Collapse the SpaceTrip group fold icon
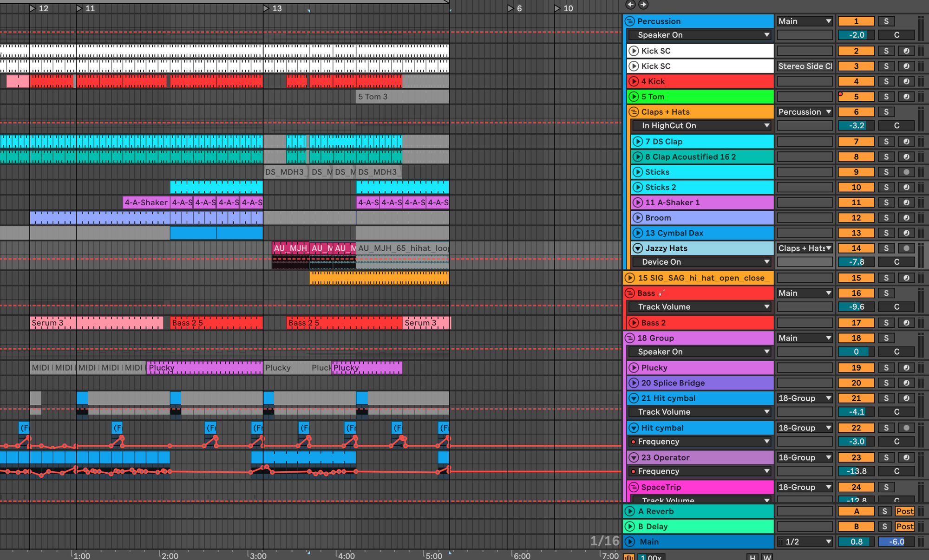 tap(634, 487)
